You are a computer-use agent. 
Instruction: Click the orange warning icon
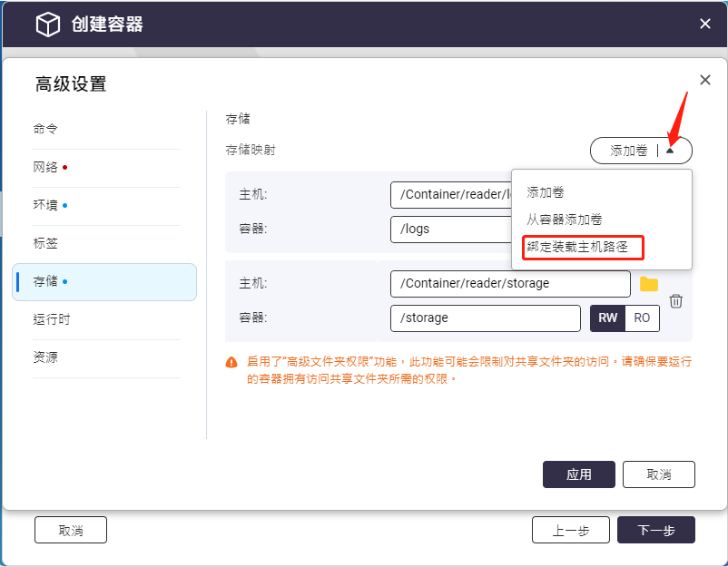231,362
